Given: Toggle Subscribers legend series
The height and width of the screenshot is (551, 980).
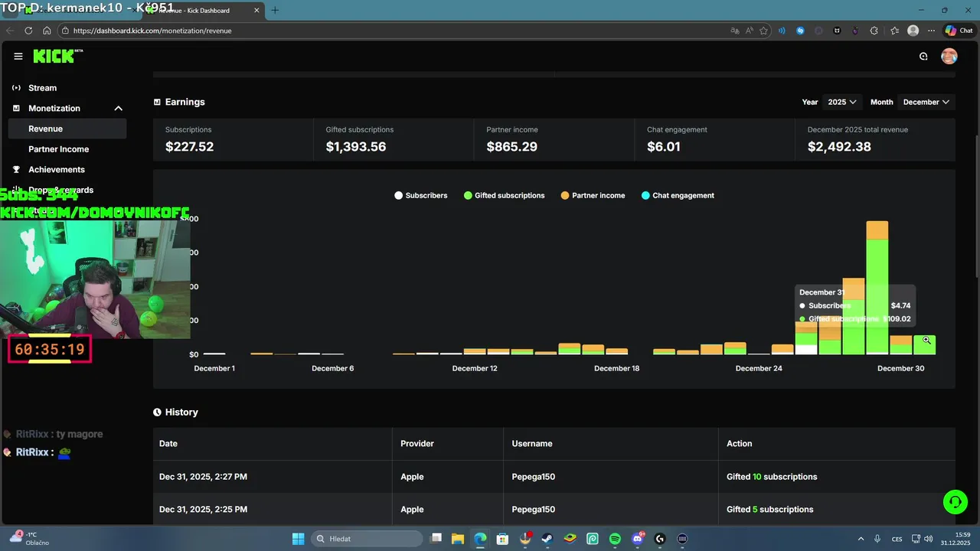Looking at the screenshot, I should coord(421,195).
